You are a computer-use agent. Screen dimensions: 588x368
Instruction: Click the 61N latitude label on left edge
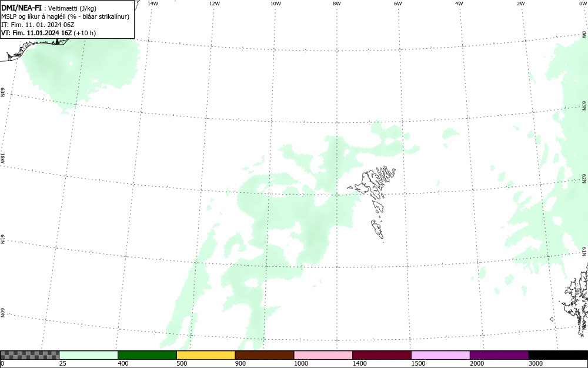pos(2,239)
